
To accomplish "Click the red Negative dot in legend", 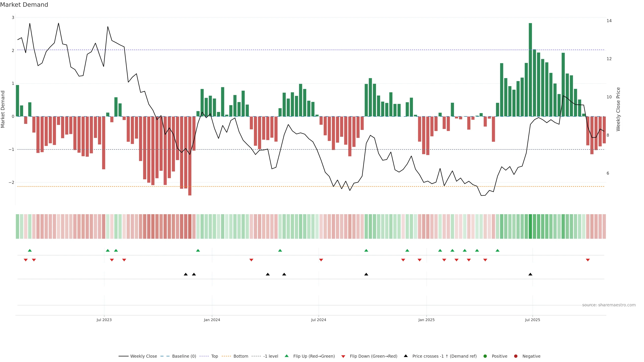I will click(516, 356).
